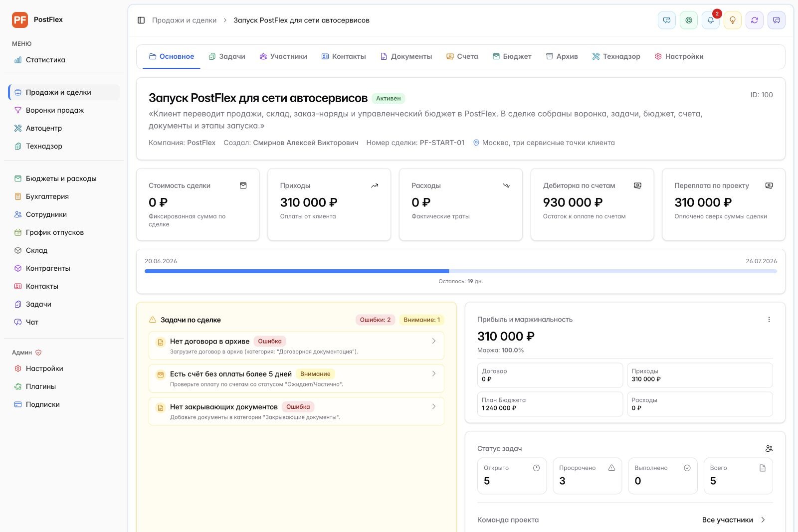798x532 pixels.
Task: Toggle the sidebar panel icon
Action: coord(141,20)
